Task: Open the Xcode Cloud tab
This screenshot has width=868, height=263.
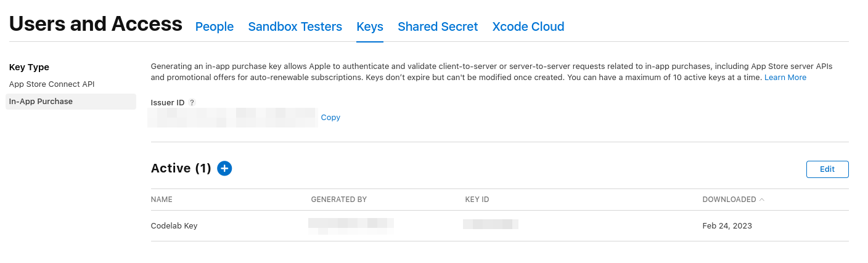Action: click(x=528, y=26)
